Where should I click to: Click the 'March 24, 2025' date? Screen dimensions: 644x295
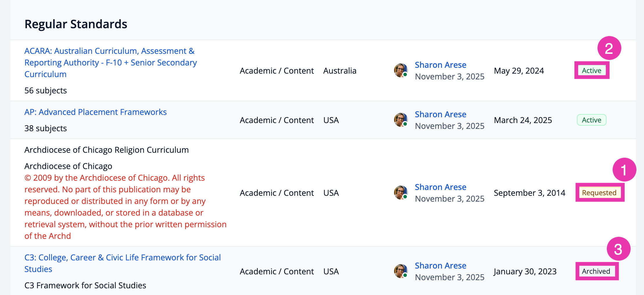coord(523,120)
